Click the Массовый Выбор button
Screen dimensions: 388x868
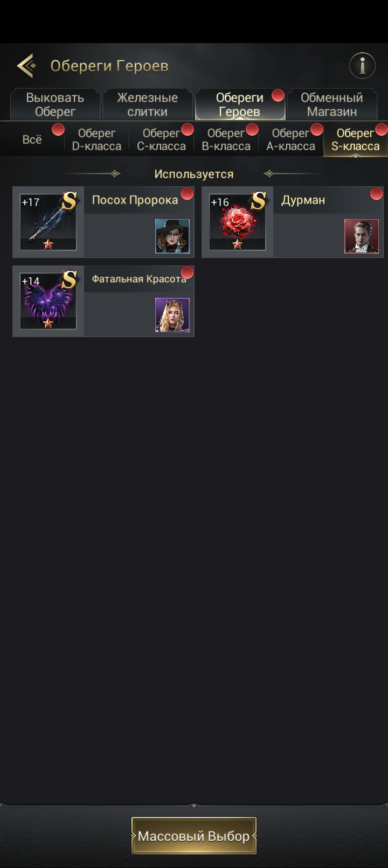tap(194, 836)
